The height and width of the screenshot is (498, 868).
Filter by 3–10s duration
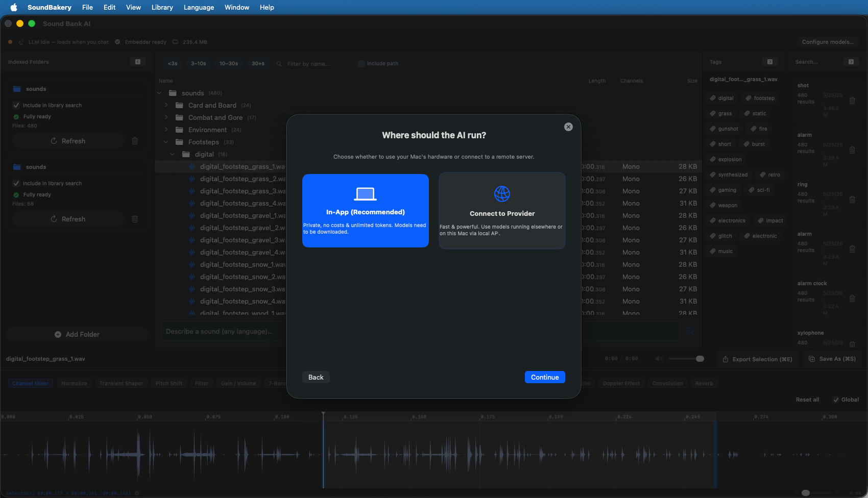198,63
